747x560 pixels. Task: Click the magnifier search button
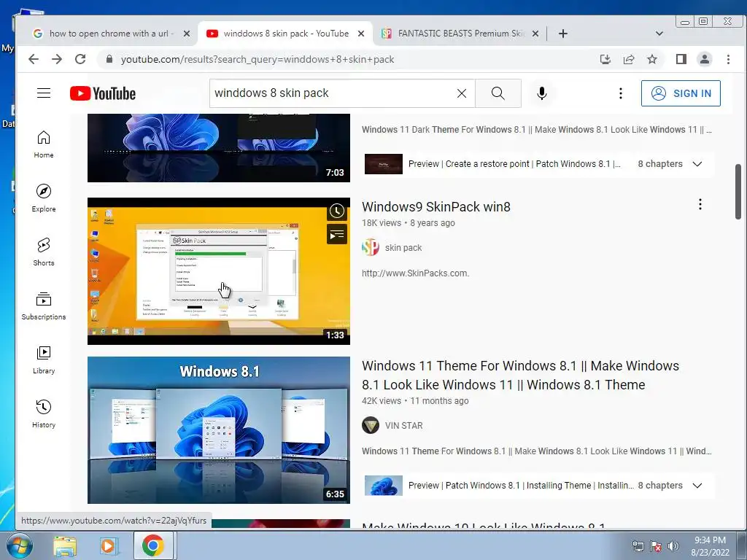498,93
